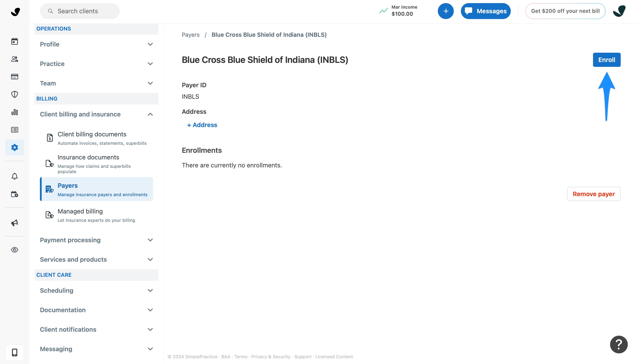Open Insurance documents settings
The height and width of the screenshot is (364, 638).
[x=96, y=164]
